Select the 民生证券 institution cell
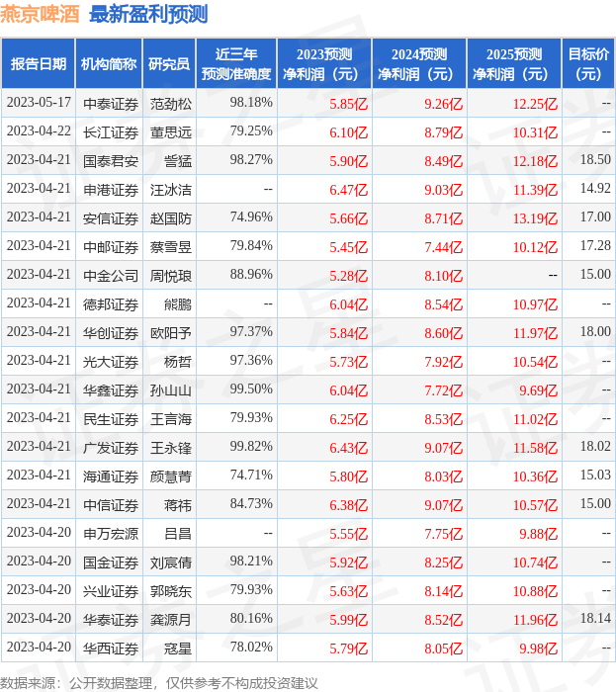The width and height of the screenshot is (616, 692). pyautogui.click(x=111, y=419)
